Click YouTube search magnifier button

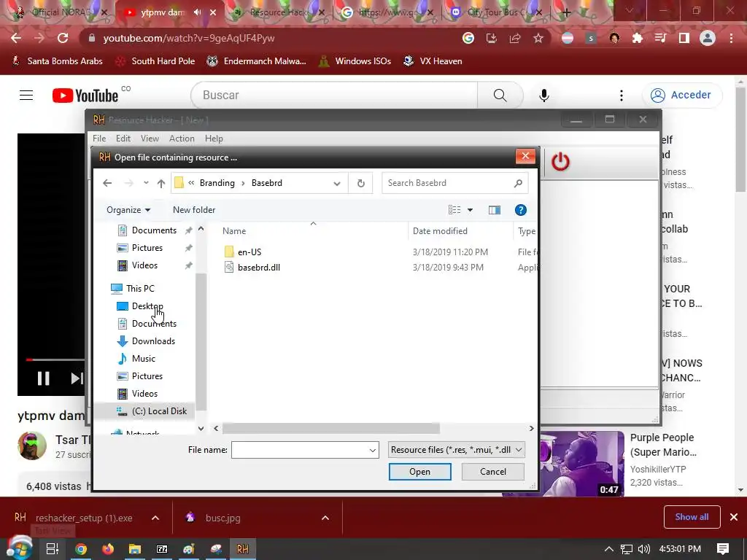pos(500,96)
